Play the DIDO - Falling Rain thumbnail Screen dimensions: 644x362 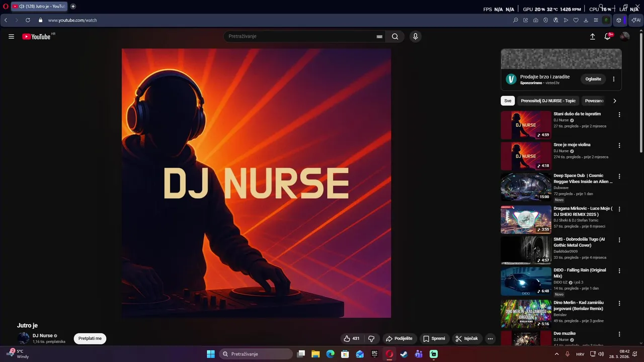(526, 281)
